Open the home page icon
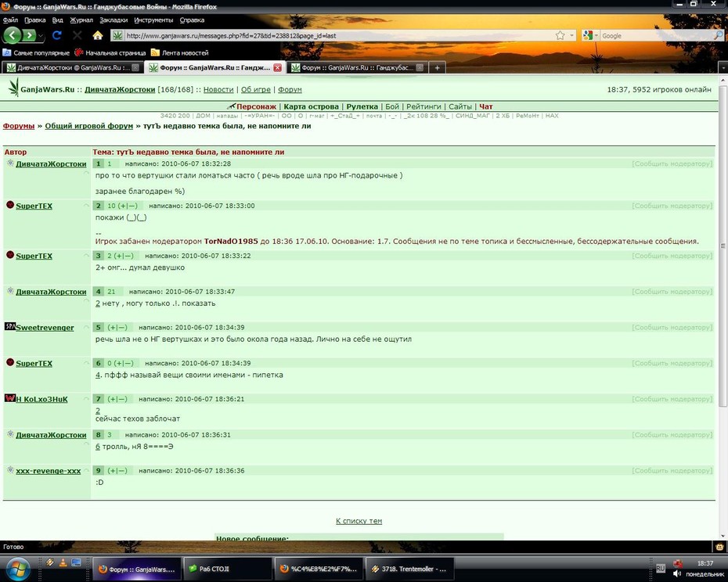 (x=98, y=35)
